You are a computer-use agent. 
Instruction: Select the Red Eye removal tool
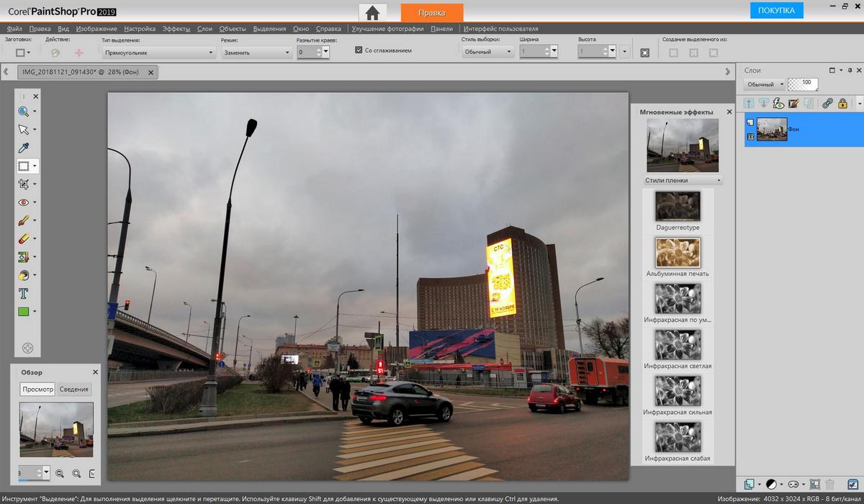tap(24, 202)
